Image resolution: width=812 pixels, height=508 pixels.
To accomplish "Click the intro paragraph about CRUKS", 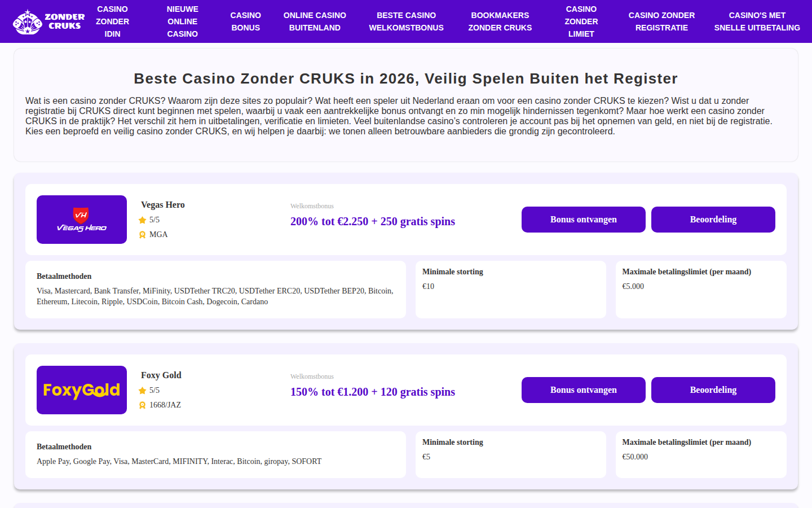I will pyautogui.click(x=399, y=116).
